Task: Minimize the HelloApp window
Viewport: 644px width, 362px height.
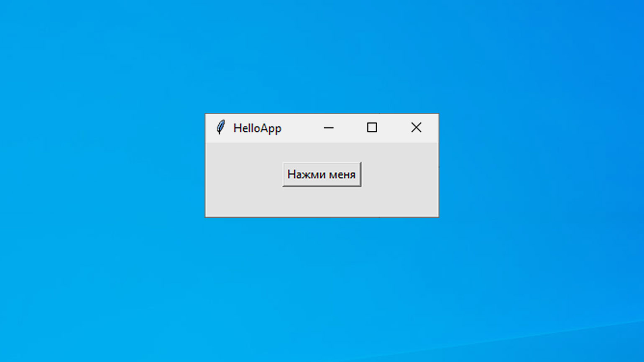Action: [329, 127]
